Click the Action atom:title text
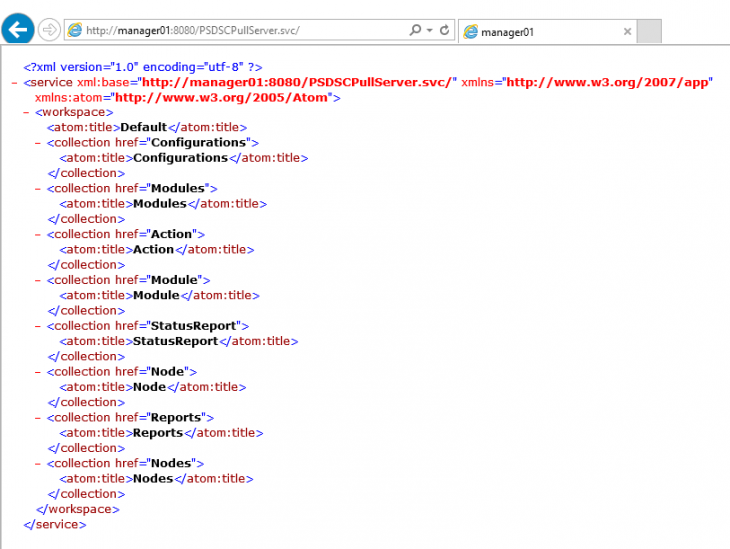The width and height of the screenshot is (730, 549). (x=153, y=250)
